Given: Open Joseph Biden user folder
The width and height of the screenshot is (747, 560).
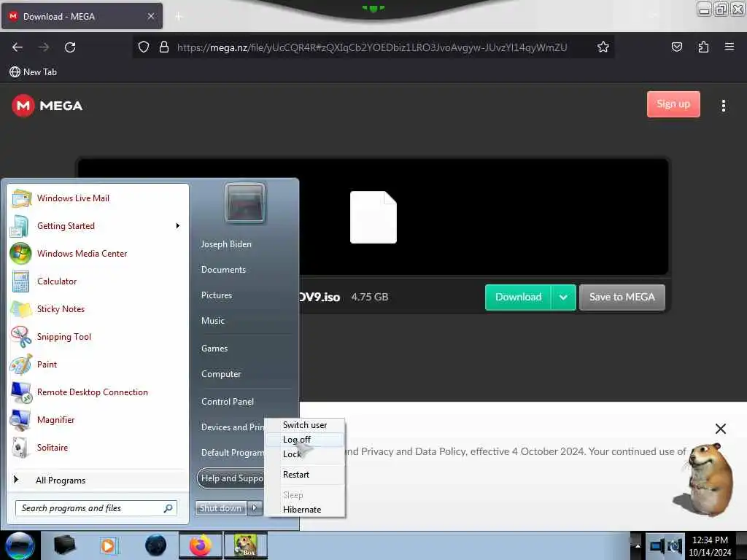Looking at the screenshot, I should (226, 244).
